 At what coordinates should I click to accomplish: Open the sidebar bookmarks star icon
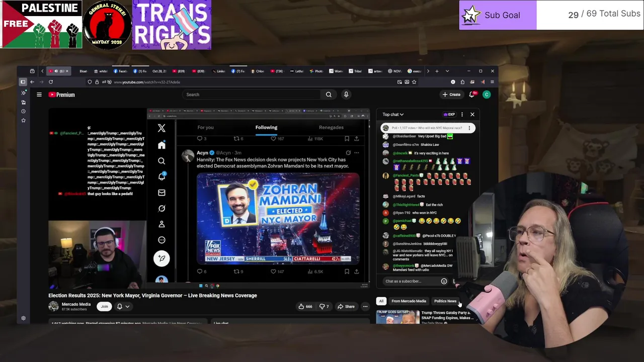[23, 120]
